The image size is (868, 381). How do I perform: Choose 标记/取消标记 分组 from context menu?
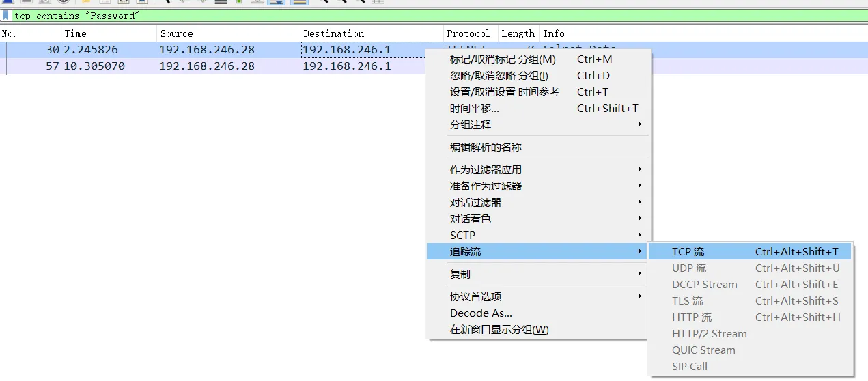(503, 59)
